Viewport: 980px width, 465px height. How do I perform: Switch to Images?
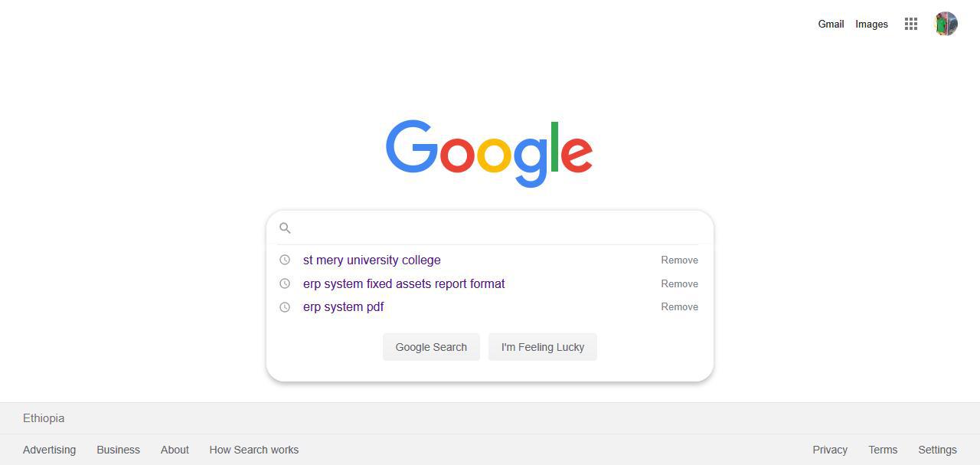[x=871, y=24]
